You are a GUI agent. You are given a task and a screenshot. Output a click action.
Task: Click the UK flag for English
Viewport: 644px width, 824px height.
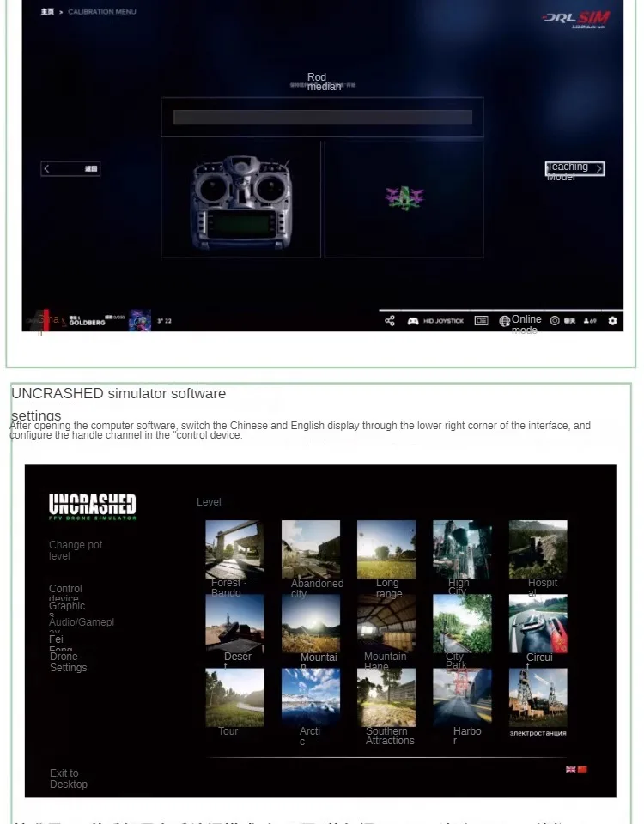pos(570,769)
